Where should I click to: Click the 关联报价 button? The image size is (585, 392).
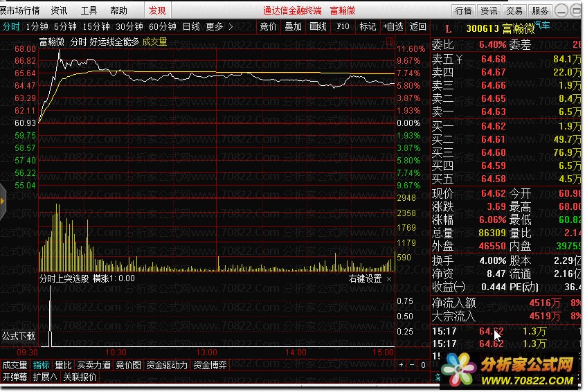tap(80, 377)
